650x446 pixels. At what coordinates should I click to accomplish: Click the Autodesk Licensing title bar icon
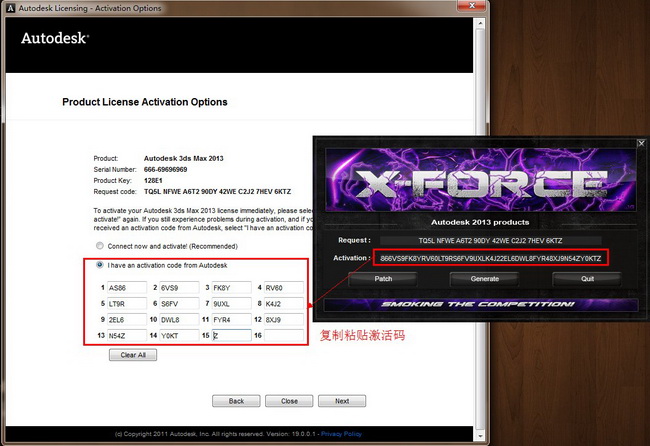(11, 8)
